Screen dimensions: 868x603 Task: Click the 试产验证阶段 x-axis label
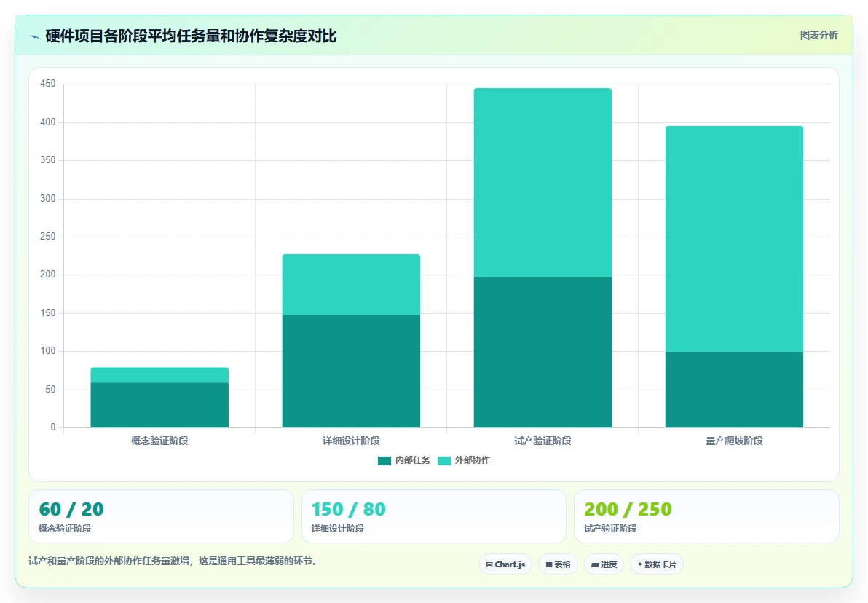pyautogui.click(x=542, y=441)
